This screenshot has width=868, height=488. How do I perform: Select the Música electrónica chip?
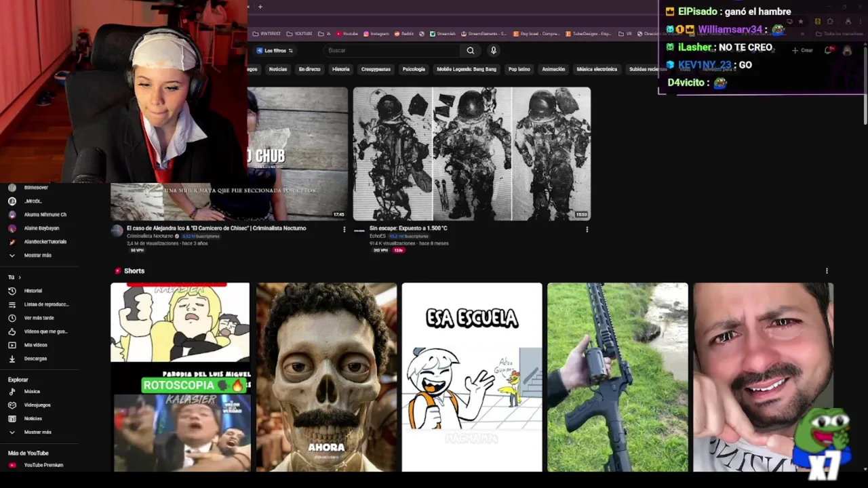click(x=597, y=69)
